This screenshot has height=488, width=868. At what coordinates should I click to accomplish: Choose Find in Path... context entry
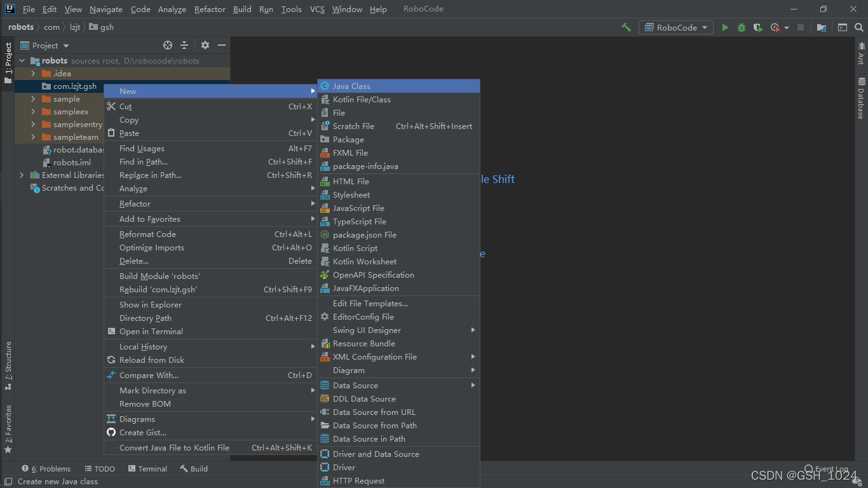(210, 162)
